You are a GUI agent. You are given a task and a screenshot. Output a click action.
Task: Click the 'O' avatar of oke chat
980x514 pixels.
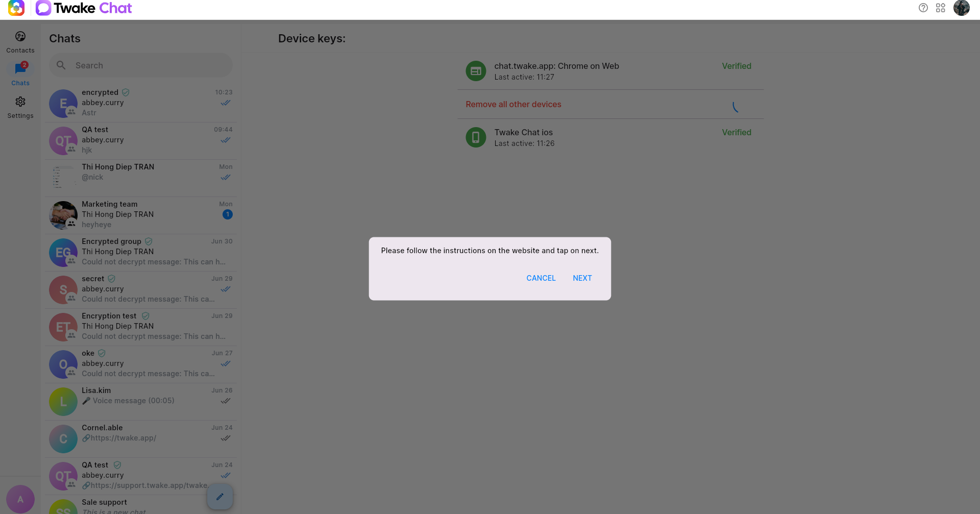63,364
